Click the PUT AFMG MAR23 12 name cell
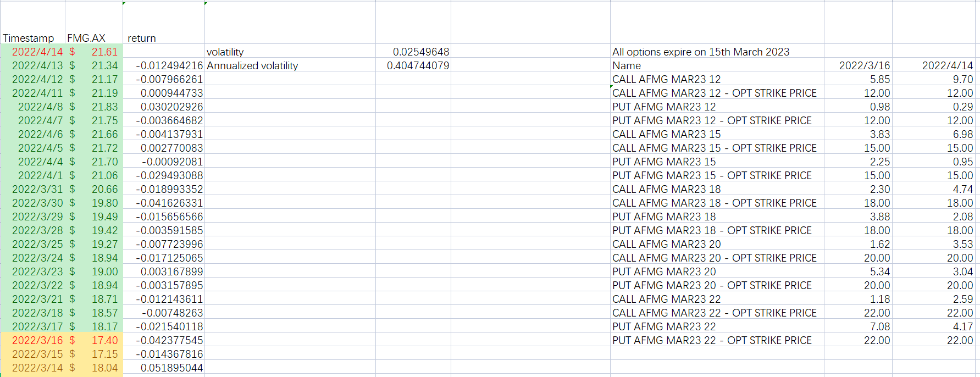980x377 pixels. [x=717, y=107]
